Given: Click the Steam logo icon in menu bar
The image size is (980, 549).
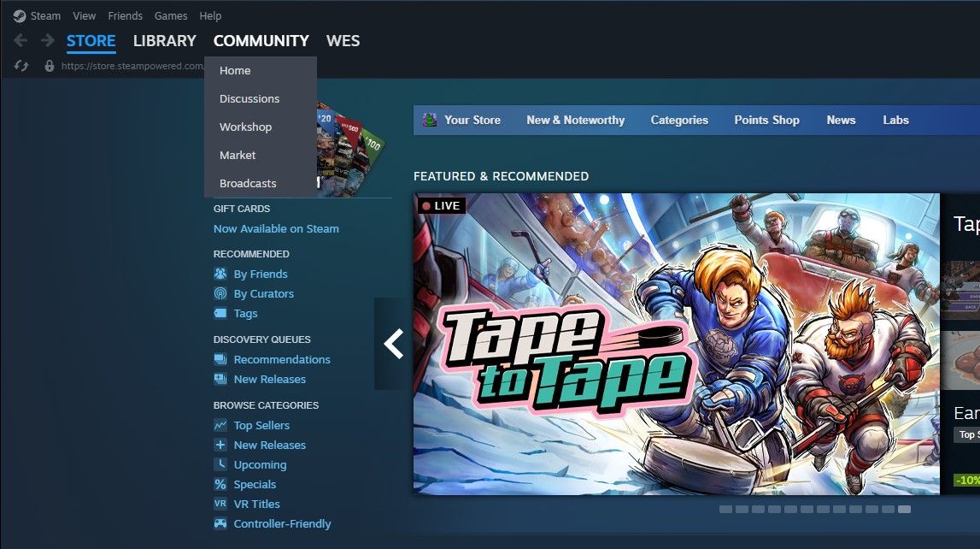Looking at the screenshot, I should point(20,16).
